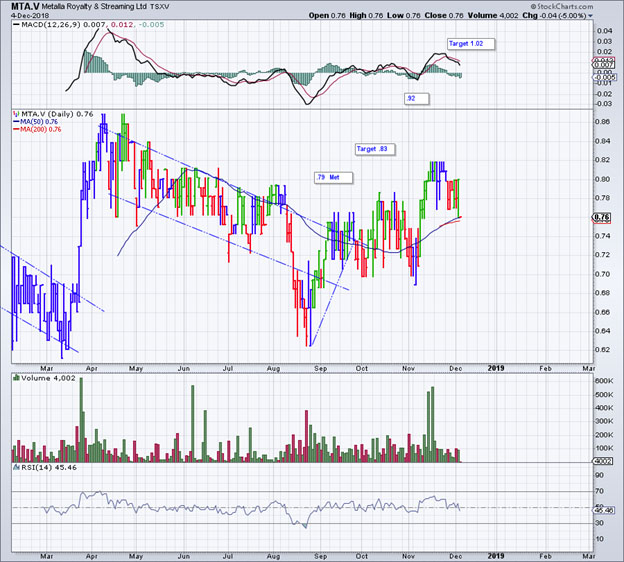Click the RSI value tag 45.46

605,510
